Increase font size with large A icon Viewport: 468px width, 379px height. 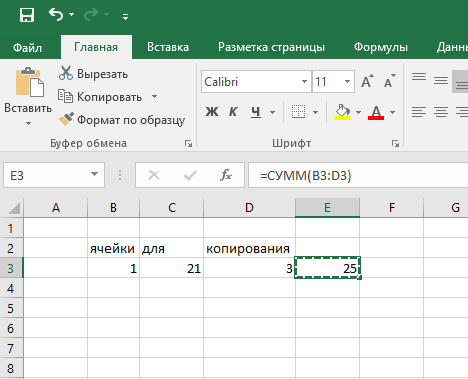click(x=367, y=81)
